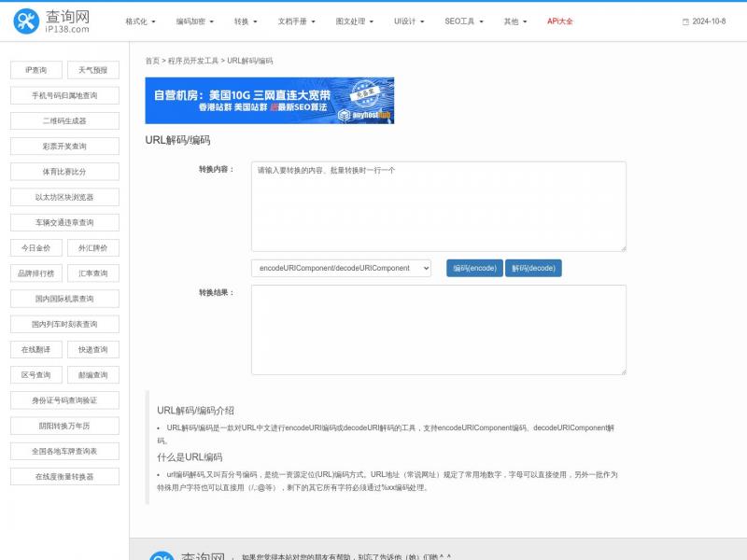
Task: Focus the 转换结果 output textarea
Action: pos(438,329)
